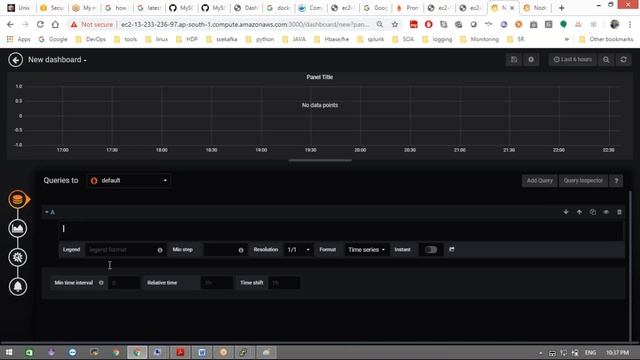Click the Min step input field
The image size is (640, 360).
tap(220, 250)
